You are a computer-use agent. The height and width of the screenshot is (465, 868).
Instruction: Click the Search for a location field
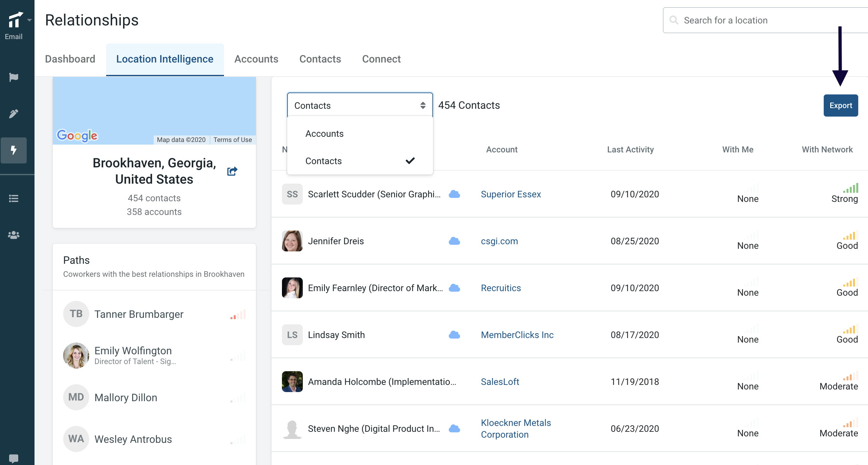pos(765,20)
